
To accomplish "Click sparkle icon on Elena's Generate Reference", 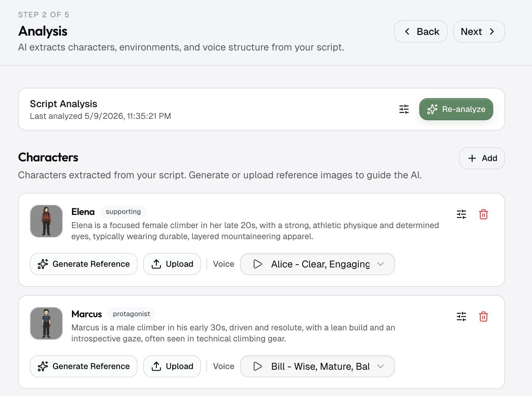I will click(x=43, y=264).
